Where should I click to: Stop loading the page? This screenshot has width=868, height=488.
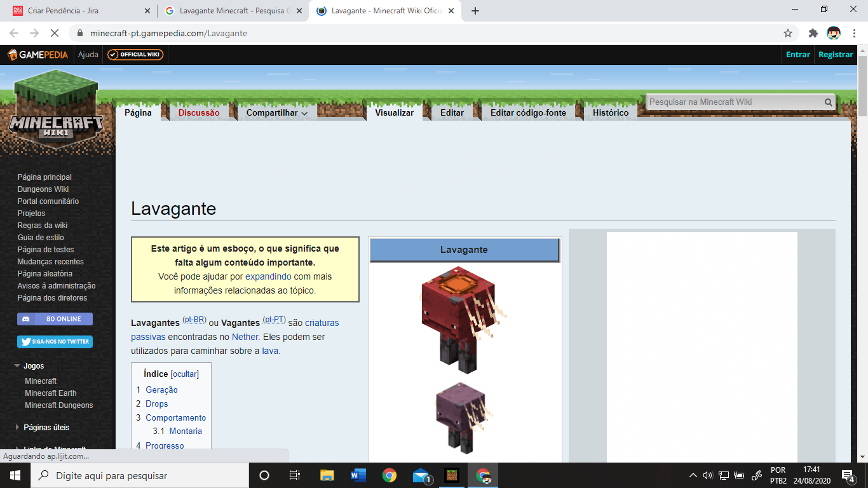(x=55, y=33)
